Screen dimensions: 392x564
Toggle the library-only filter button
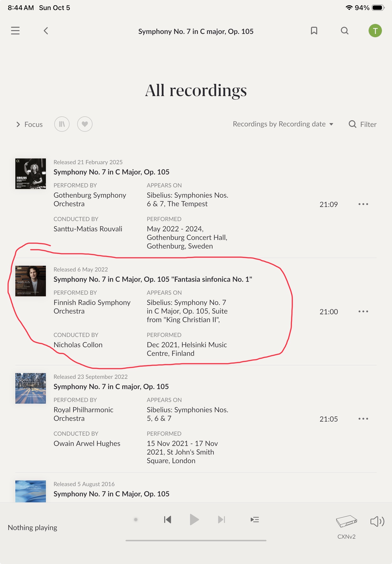point(62,124)
